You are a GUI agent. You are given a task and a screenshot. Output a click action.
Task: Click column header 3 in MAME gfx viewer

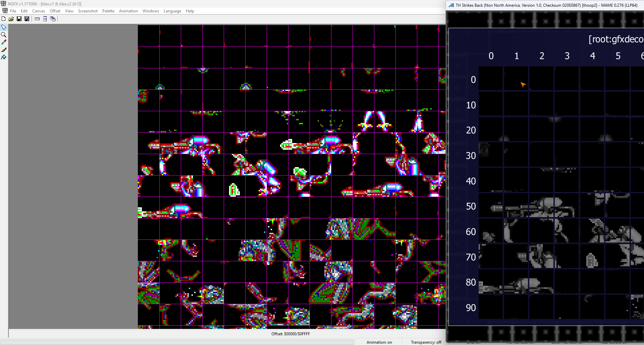567,56
